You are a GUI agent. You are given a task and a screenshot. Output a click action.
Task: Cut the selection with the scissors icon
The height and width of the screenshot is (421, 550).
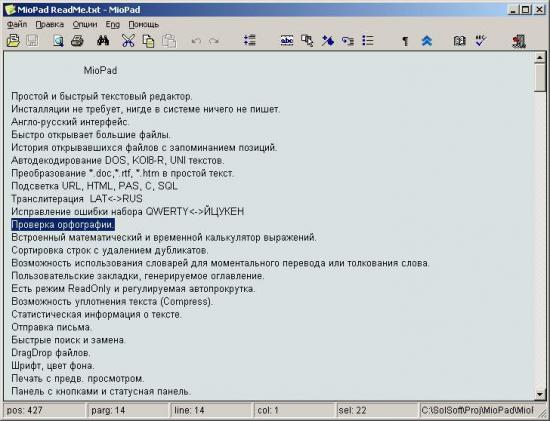[x=128, y=41]
